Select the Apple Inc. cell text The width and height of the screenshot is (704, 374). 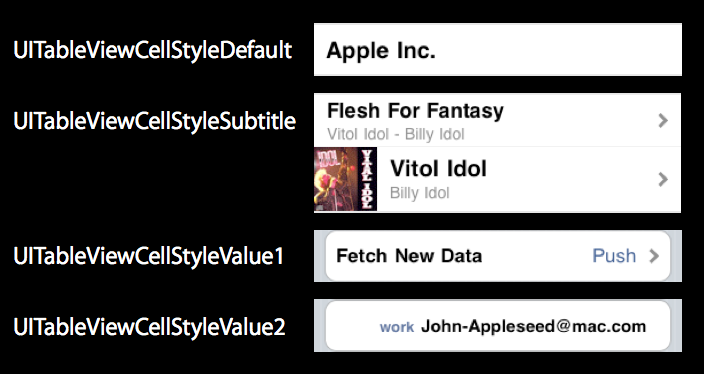pos(381,50)
